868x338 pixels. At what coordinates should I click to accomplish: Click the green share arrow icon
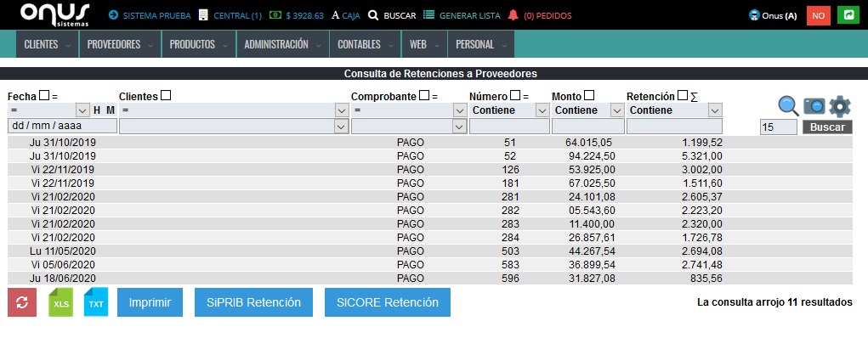coord(847,15)
